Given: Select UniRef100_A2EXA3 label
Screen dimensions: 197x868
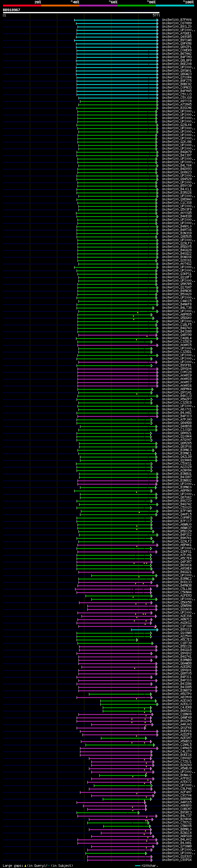Looking at the screenshot, I should tap(177, 700).
